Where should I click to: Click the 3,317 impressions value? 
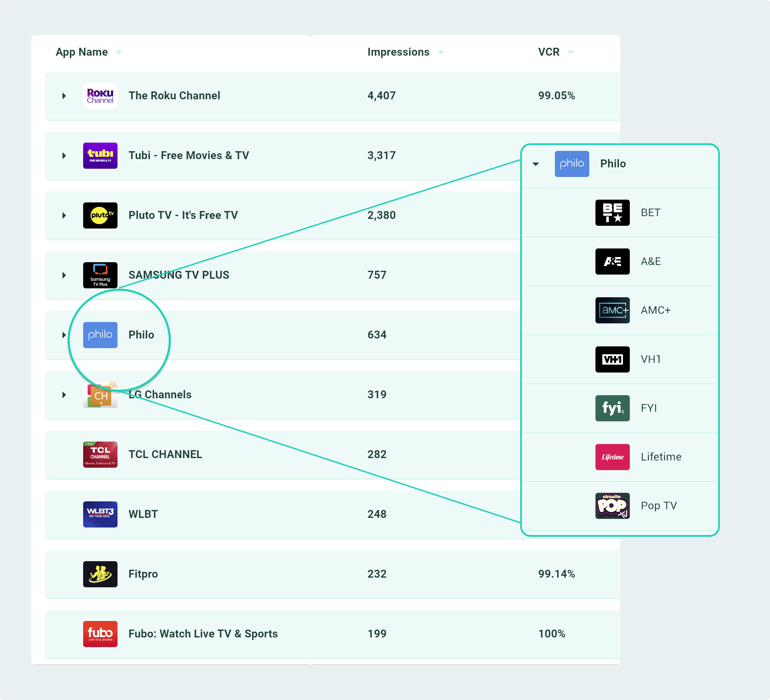(381, 156)
